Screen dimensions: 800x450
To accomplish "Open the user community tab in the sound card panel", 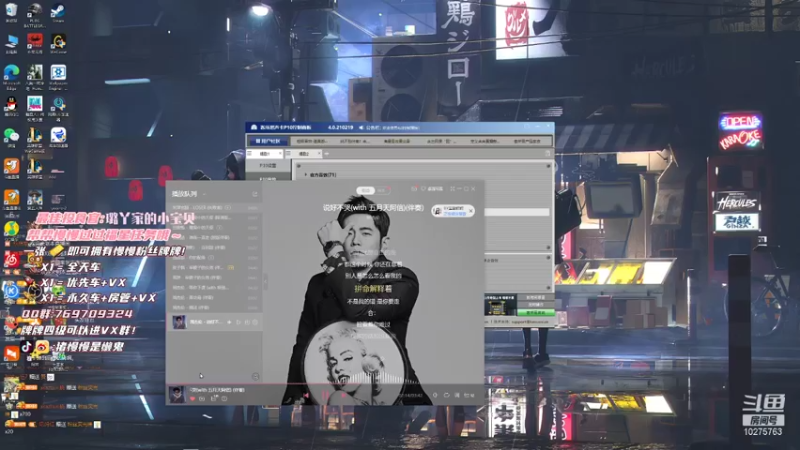I will click(268, 141).
